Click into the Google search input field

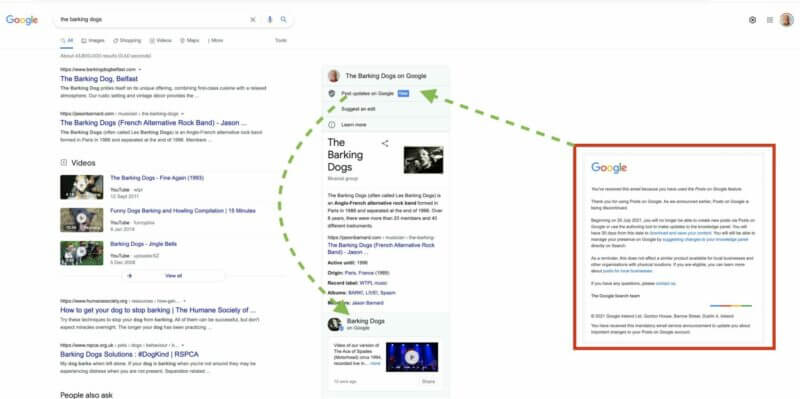153,19
